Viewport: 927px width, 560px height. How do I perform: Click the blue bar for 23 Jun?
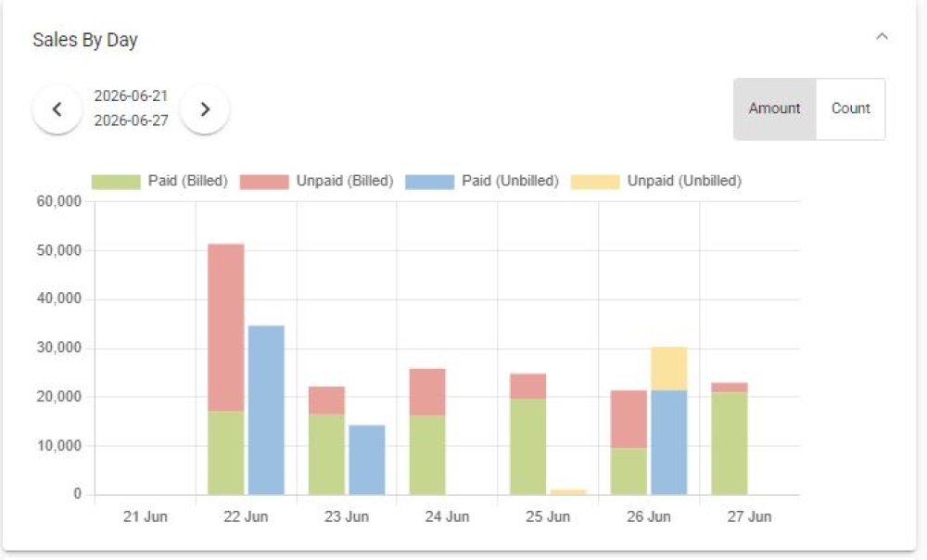pyautogui.click(x=367, y=460)
